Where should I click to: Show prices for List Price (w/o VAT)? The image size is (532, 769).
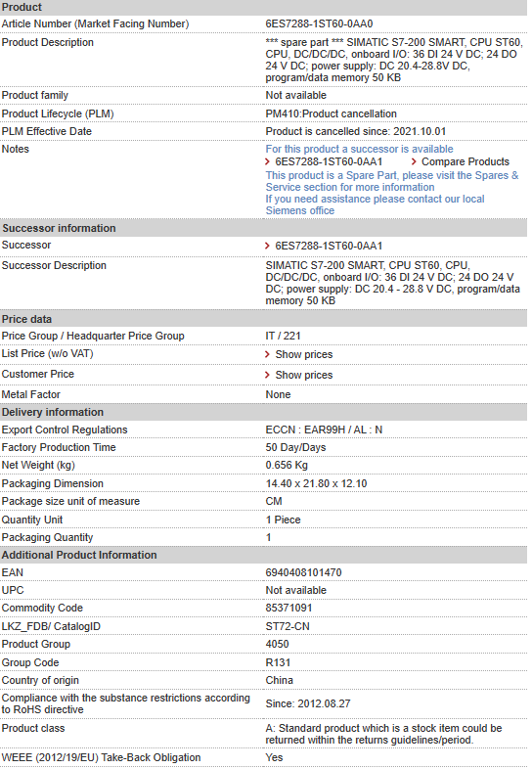[304, 354]
